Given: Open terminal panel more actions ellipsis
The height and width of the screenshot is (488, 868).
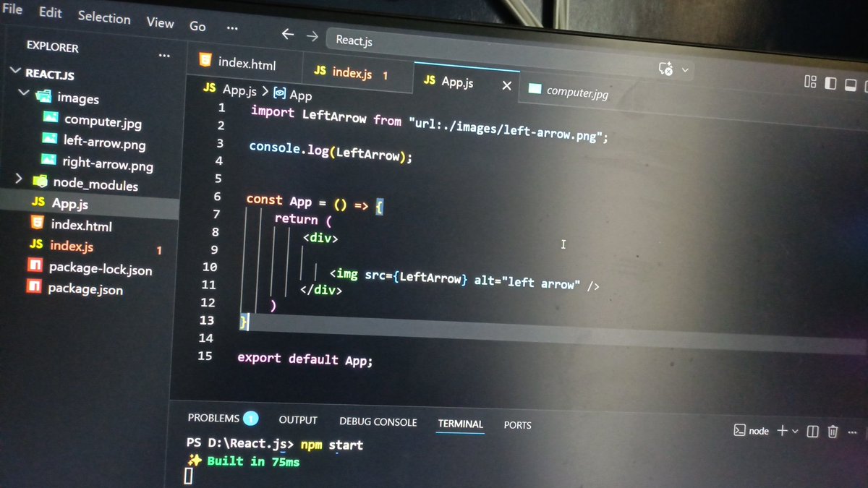Looking at the screenshot, I should point(852,432).
